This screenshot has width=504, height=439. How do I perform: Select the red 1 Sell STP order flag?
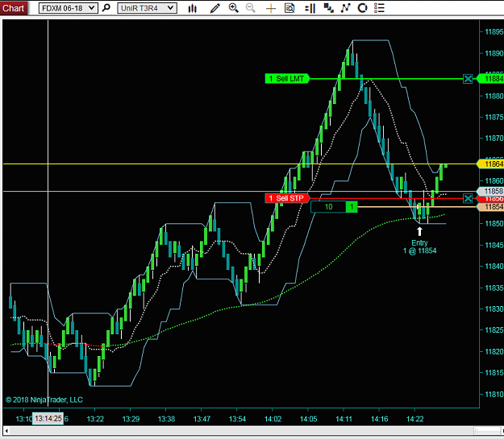287,198
